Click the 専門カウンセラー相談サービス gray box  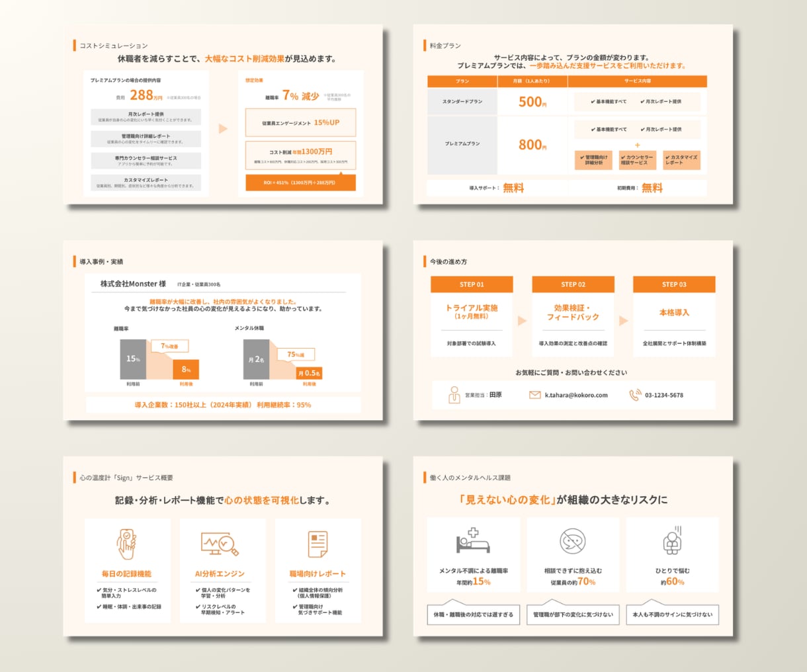point(146,161)
